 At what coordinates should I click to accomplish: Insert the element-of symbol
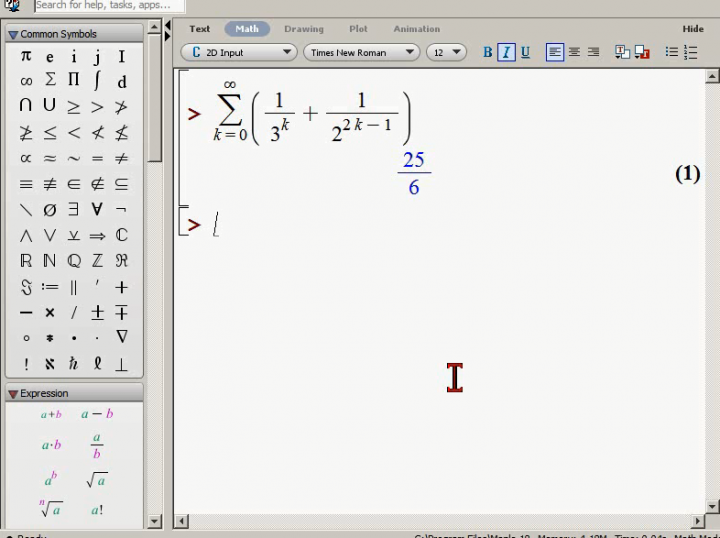(73, 184)
